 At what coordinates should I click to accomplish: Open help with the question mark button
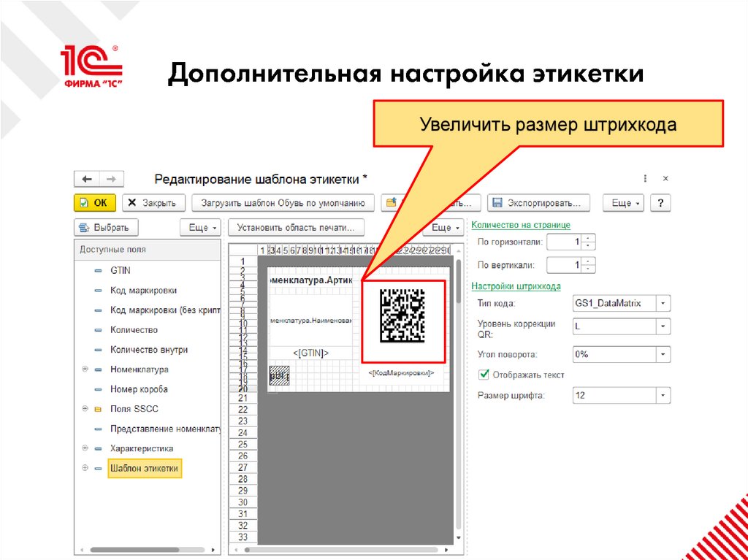click(x=660, y=203)
